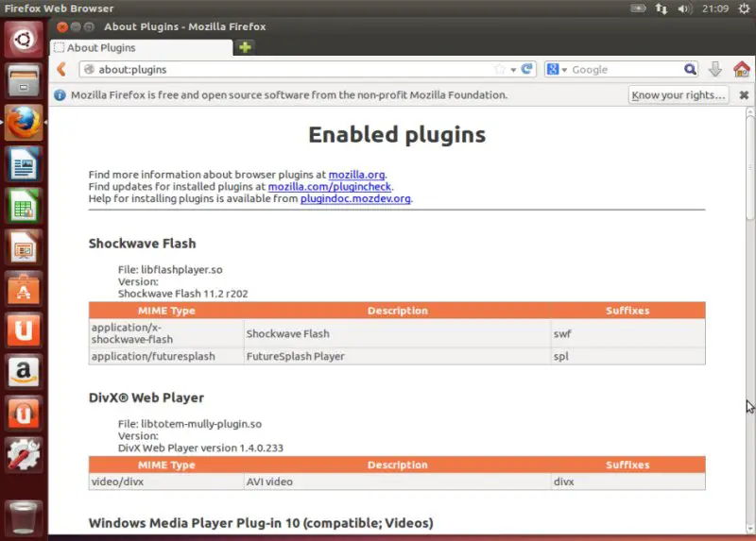756x541 pixels.
Task: Click the search magnifier in Google box
Action: 690,69
